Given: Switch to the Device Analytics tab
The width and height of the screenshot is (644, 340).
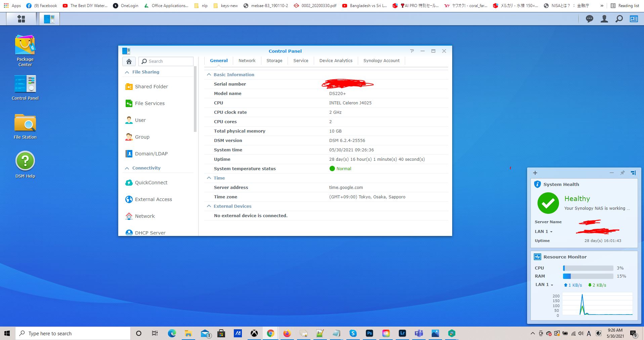Looking at the screenshot, I should pos(336,61).
